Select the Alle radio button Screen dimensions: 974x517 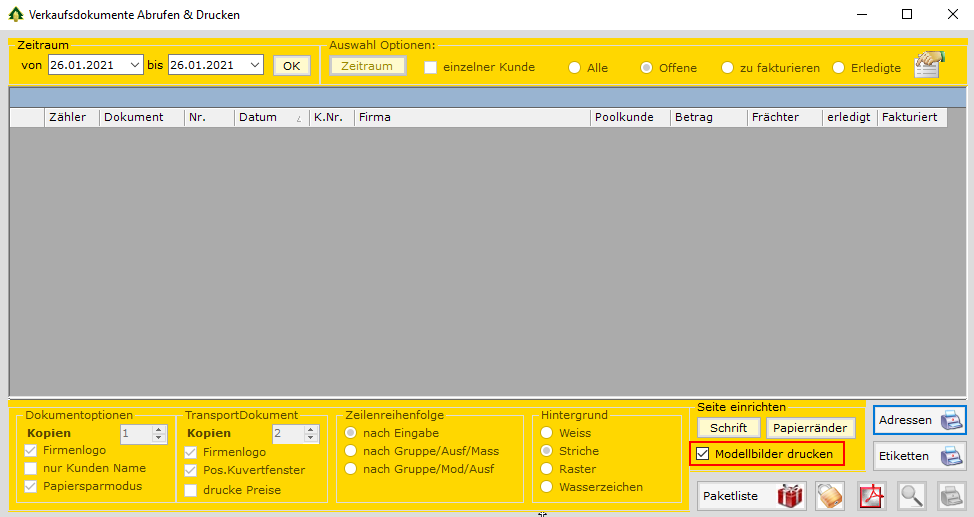(x=575, y=68)
